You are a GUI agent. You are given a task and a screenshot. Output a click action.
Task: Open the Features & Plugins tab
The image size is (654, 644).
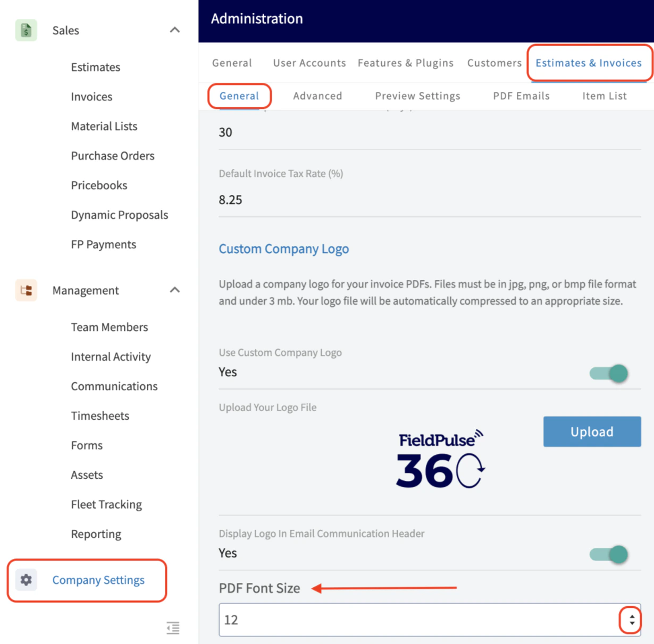(x=406, y=63)
